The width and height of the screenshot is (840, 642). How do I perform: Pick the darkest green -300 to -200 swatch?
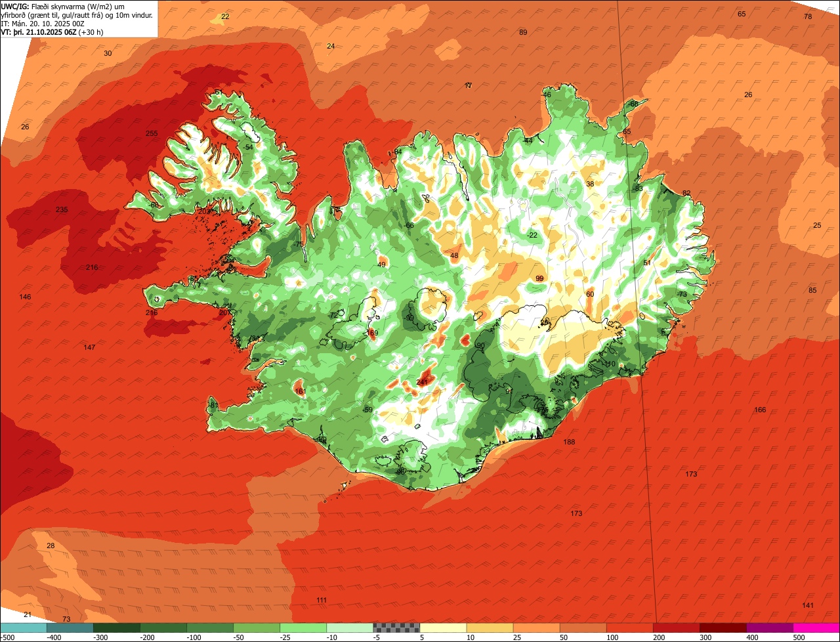[117, 628]
